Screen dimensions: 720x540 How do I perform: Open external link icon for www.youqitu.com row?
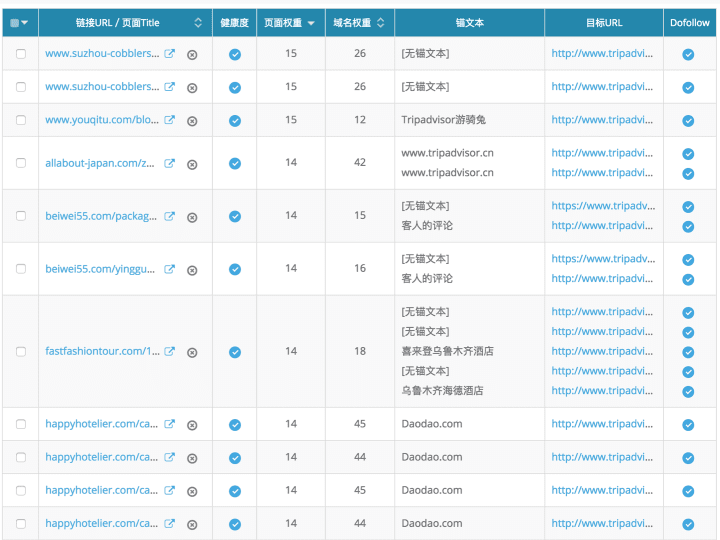click(x=169, y=120)
